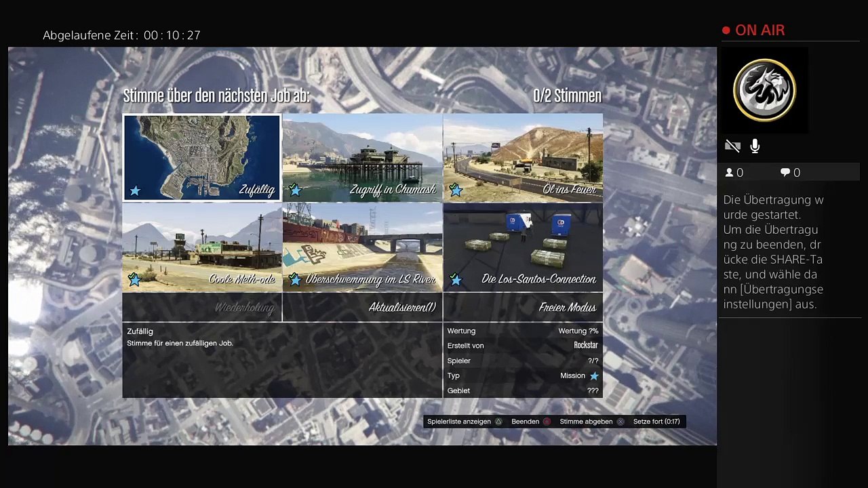868x488 pixels.
Task: Click Aktualisieren(1) to refresh jobs
Action: (x=362, y=307)
